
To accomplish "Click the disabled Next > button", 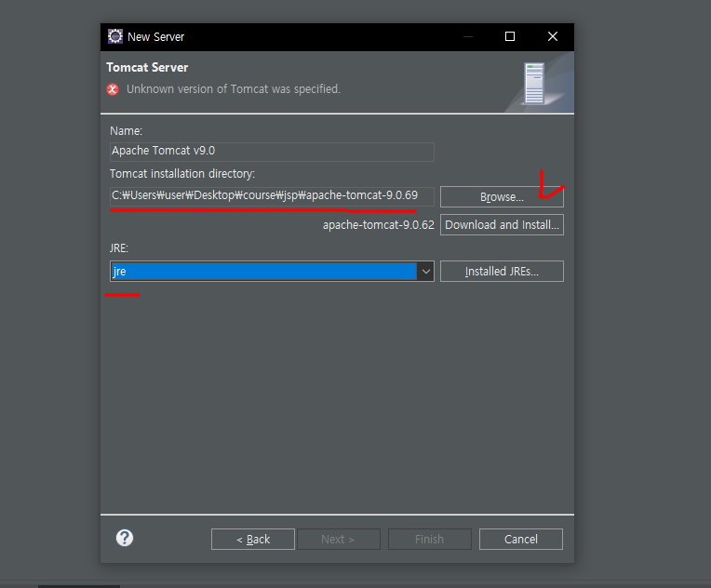I will tap(338, 539).
